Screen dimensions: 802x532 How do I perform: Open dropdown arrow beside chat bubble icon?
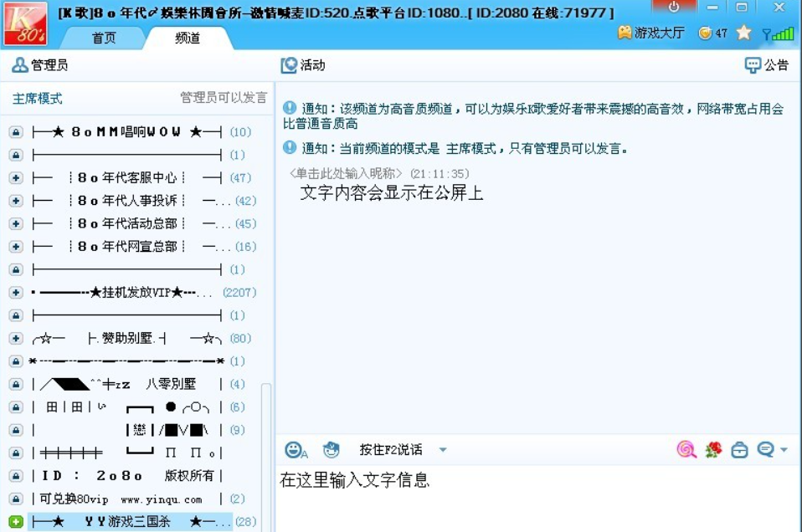click(784, 450)
